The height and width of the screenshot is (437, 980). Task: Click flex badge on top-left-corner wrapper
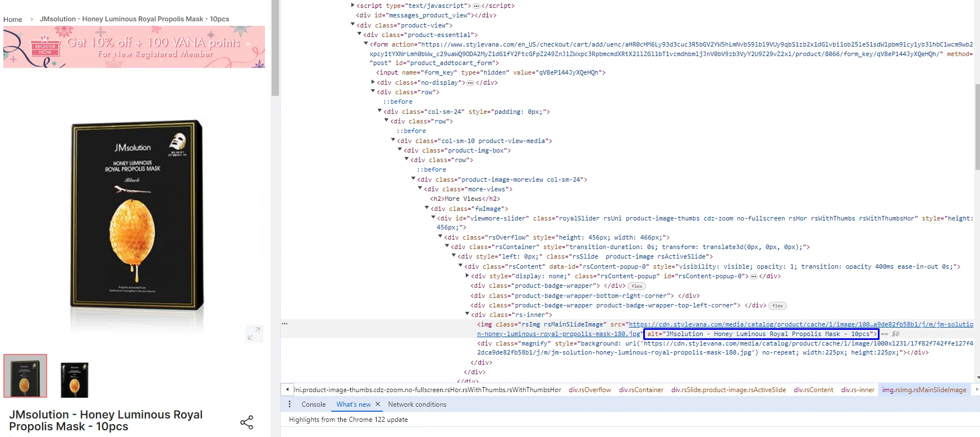[x=777, y=306]
